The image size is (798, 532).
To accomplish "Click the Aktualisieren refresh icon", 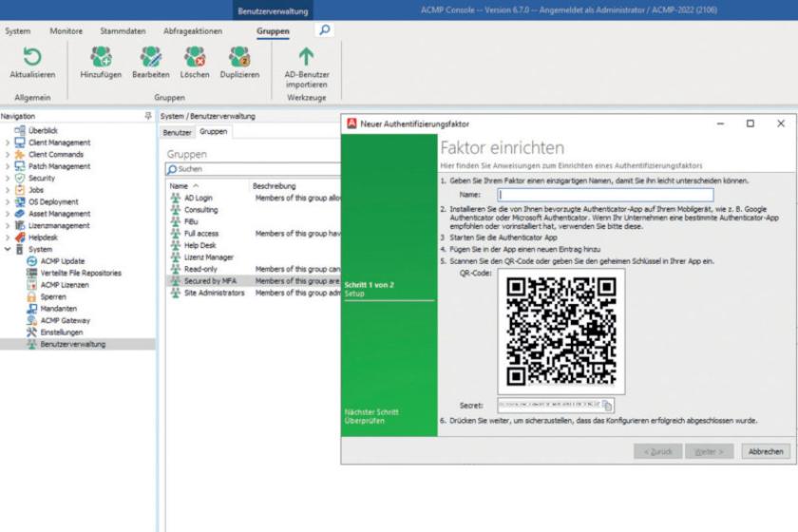I will 32,56.
